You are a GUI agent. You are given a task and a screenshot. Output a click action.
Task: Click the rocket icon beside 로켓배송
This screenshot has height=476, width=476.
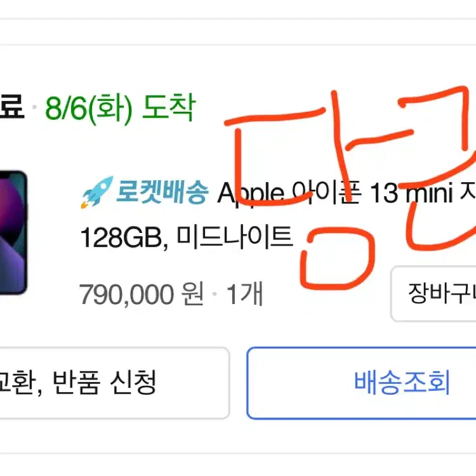[x=97, y=192]
